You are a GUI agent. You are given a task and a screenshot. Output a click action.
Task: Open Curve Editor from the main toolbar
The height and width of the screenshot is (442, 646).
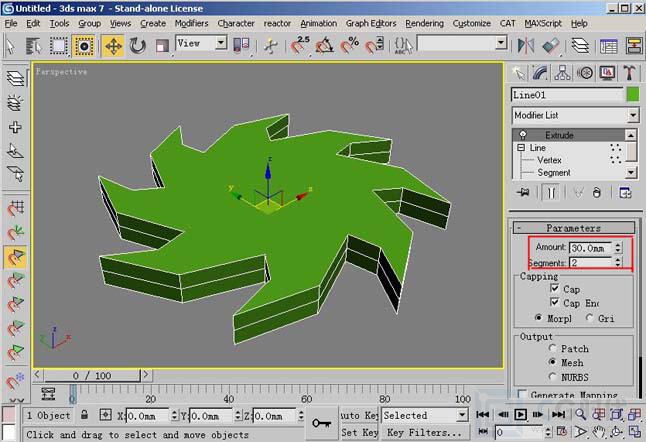pos(609,46)
